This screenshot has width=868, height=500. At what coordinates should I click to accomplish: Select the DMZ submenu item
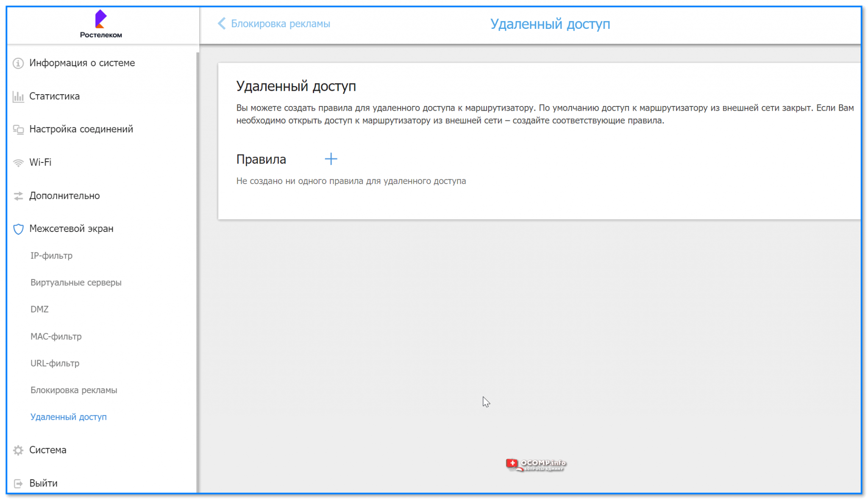[x=40, y=309]
